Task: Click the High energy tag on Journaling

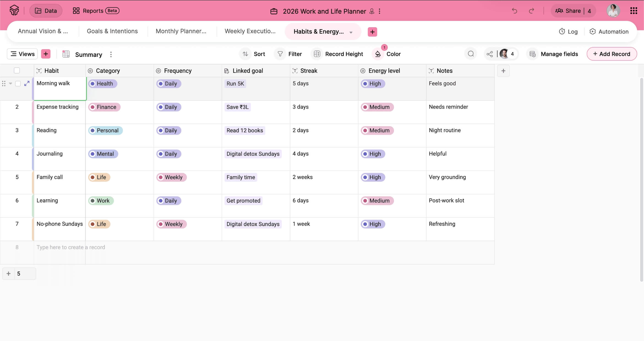Action: coord(373,154)
